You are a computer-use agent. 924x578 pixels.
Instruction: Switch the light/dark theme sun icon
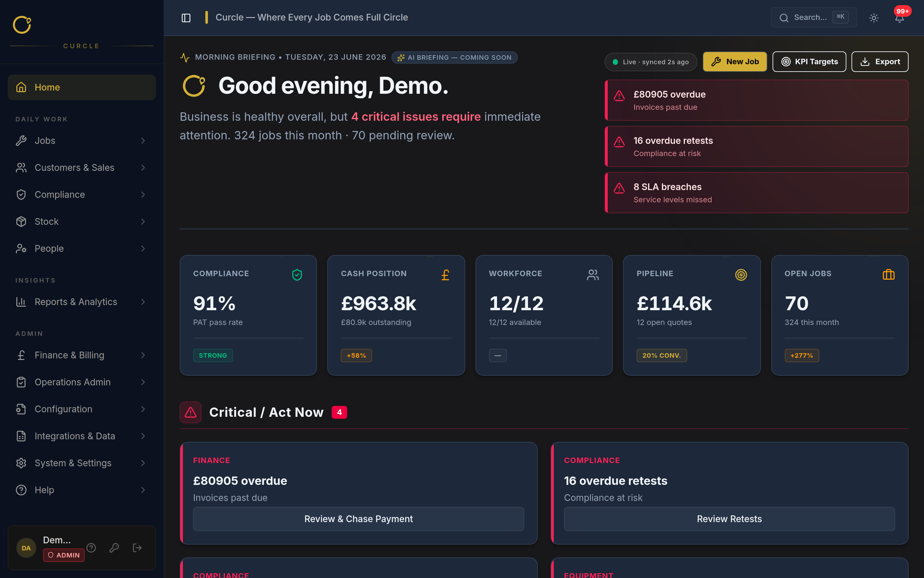(x=874, y=18)
